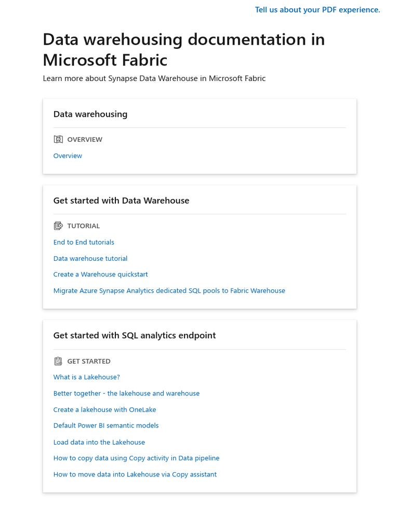Open the What is a Lakehouse? link
399x532 pixels.
(x=87, y=377)
